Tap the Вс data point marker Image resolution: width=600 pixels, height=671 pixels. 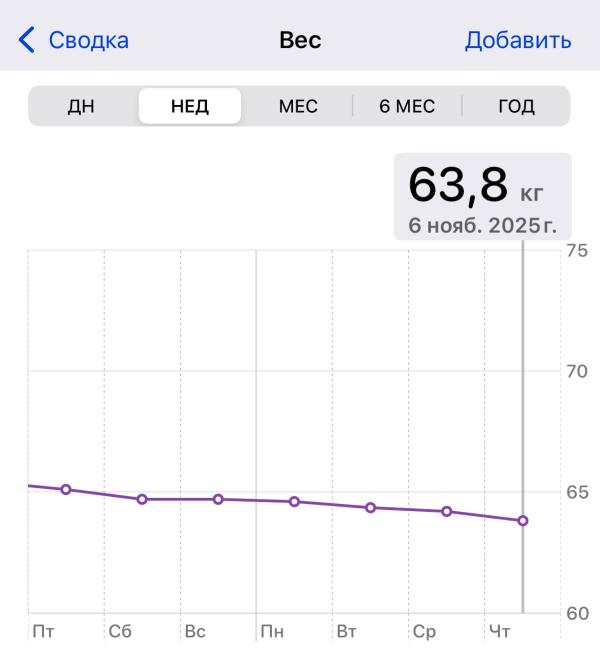pyautogui.click(x=218, y=499)
